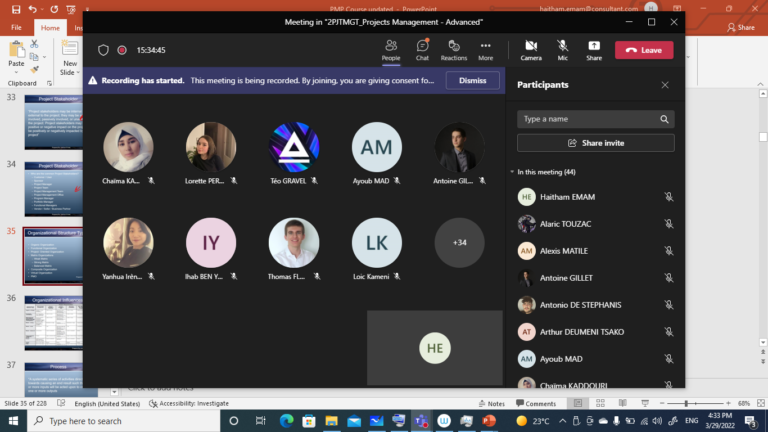
Task: Share screen content via Share icon
Action: click(x=594, y=50)
